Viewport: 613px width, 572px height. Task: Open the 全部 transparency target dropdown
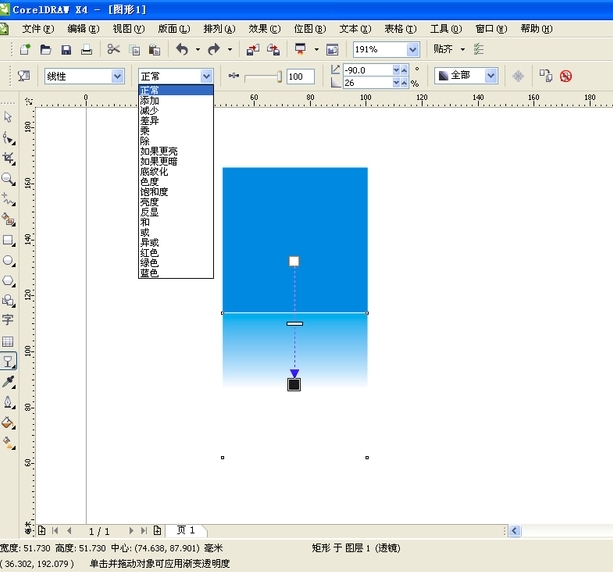point(491,76)
